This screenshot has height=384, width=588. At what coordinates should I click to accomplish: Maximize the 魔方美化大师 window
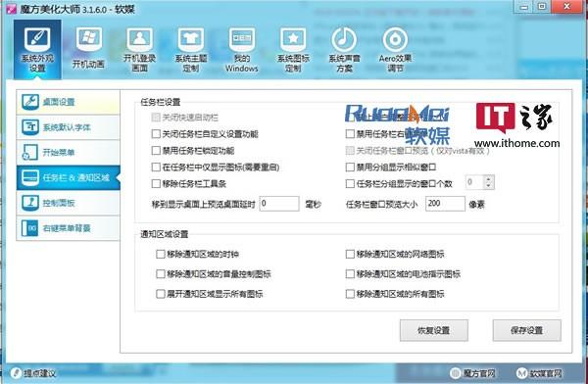click(542, 7)
